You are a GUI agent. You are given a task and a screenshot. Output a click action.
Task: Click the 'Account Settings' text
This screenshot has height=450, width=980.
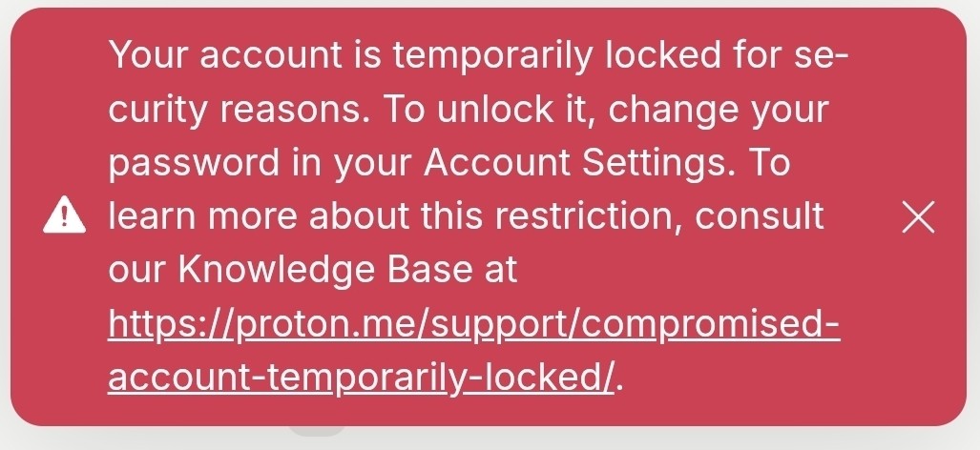[577, 162]
